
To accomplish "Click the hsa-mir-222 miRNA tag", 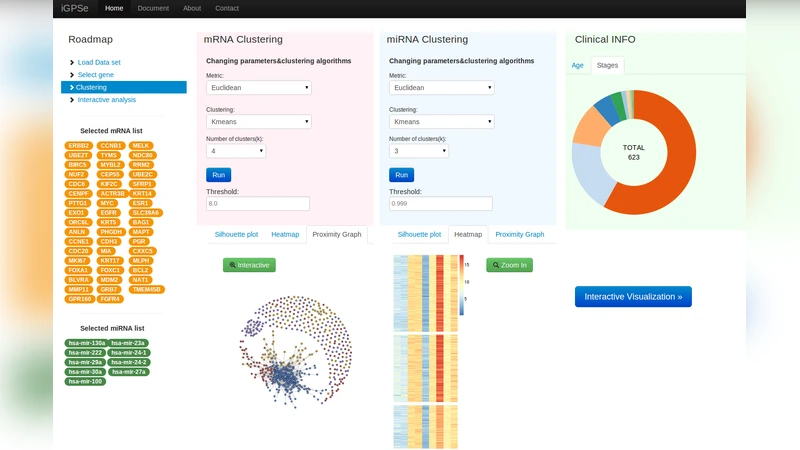I will 85,353.
